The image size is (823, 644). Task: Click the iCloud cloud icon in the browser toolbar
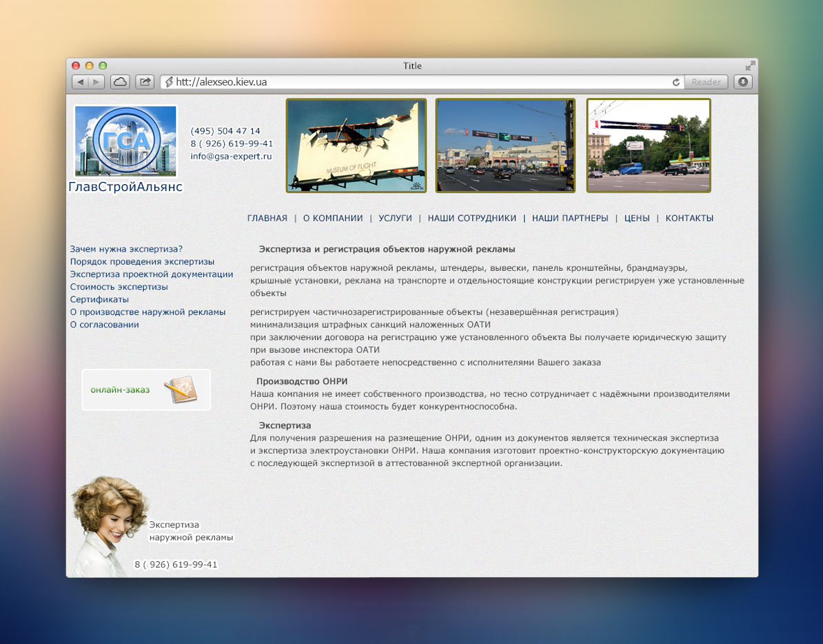pyautogui.click(x=120, y=81)
